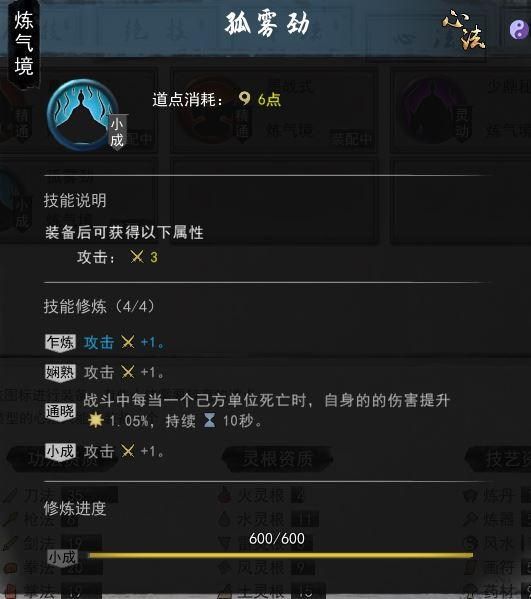This screenshot has width=531, height=599.
Task: Click the crossed swords icon beside 攻击 3
Action: [x=137, y=257]
